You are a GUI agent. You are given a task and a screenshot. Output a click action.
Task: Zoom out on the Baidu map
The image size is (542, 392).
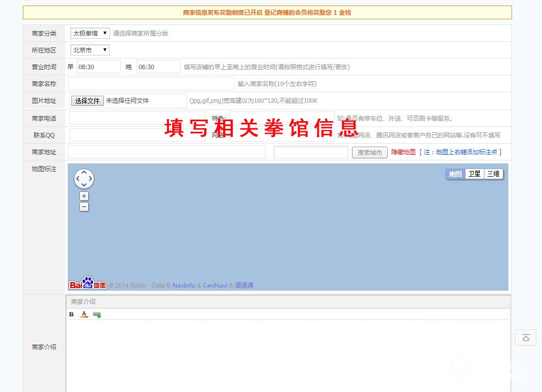(84, 207)
